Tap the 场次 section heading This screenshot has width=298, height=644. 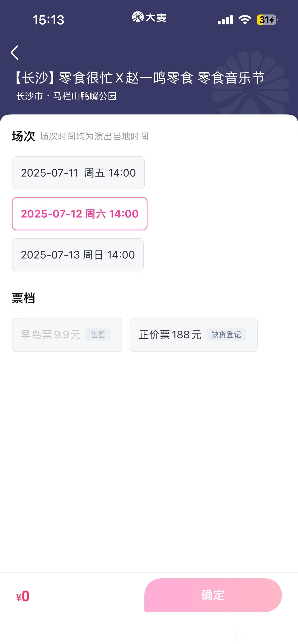[23, 136]
